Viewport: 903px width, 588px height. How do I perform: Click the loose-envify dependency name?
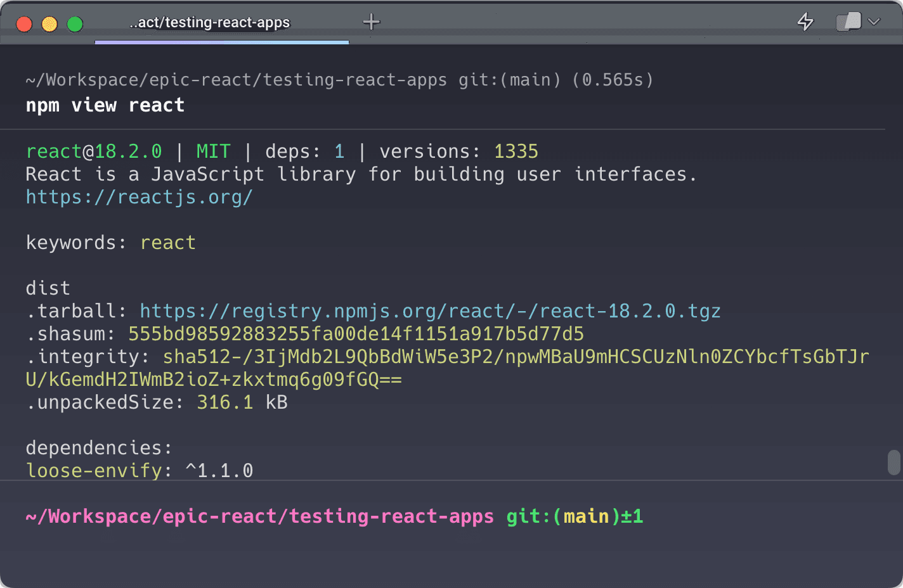94,471
